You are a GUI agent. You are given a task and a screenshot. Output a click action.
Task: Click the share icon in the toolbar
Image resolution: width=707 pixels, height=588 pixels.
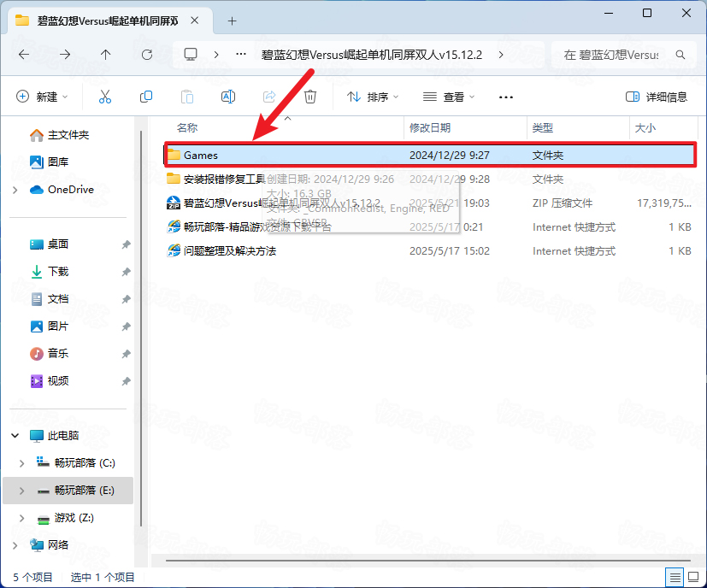269,97
